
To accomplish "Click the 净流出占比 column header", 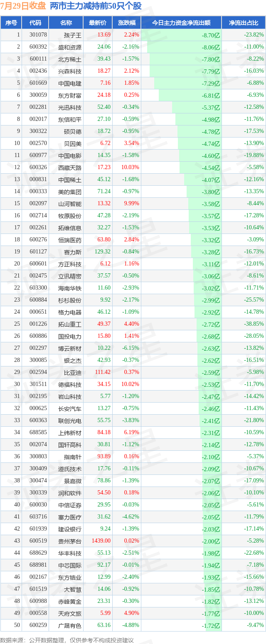I will click(244, 23).
